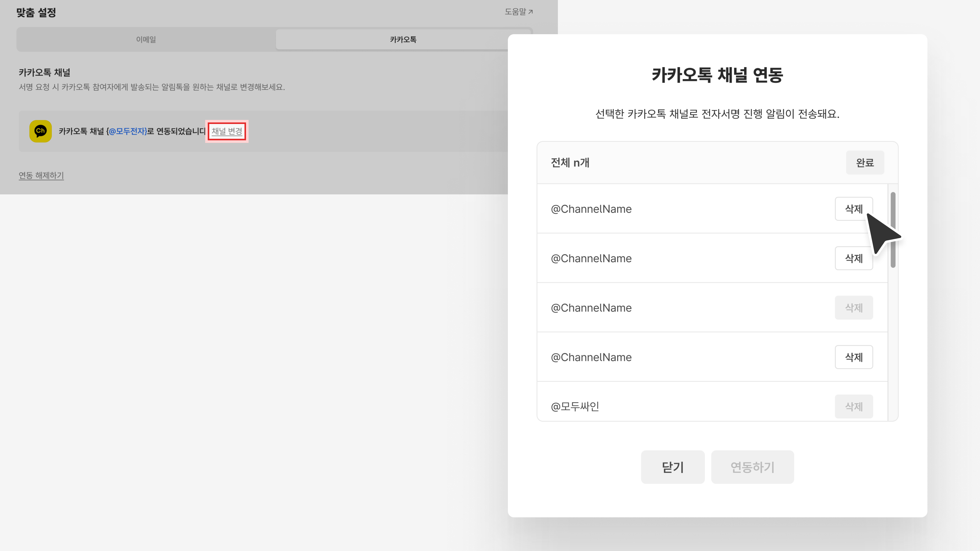980x551 pixels.
Task: Click the 채널 변경 link
Action: pyautogui.click(x=227, y=131)
